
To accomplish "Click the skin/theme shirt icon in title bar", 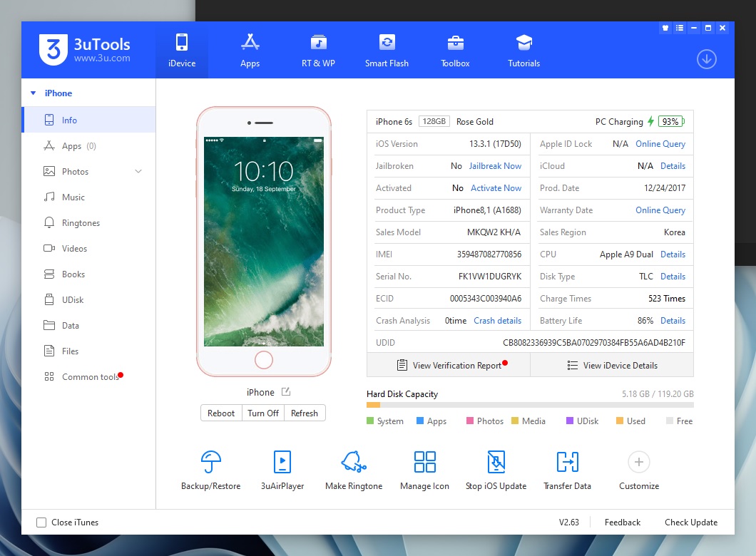I will point(665,28).
